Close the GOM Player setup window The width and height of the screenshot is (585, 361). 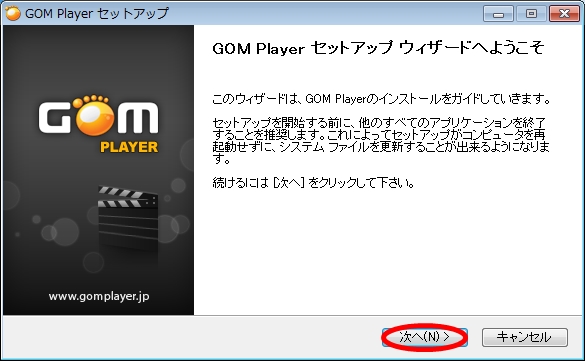point(564,14)
